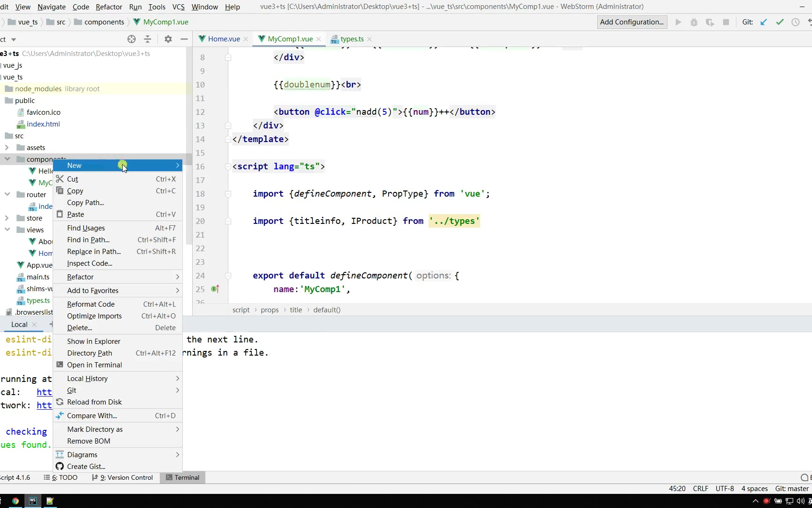This screenshot has height=508, width=812.
Task: Click the Add Configuration button
Action: coord(632,22)
